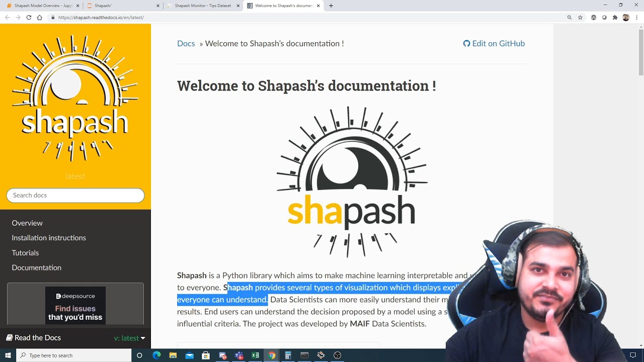Click the shapash logo in the sidebar

click(75, 98)
